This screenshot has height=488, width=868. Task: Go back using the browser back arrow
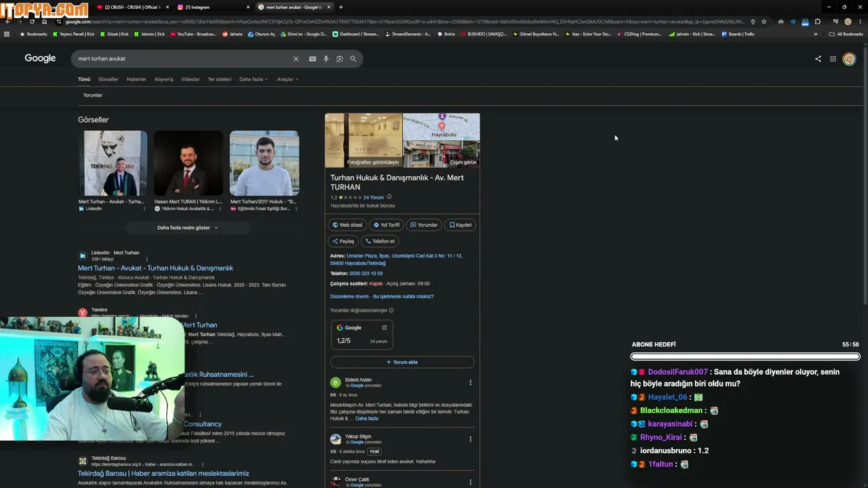coord(7,22)
